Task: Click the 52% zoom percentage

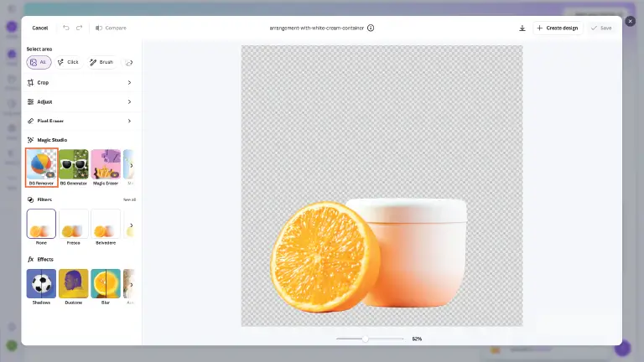Action: [417, 339]
